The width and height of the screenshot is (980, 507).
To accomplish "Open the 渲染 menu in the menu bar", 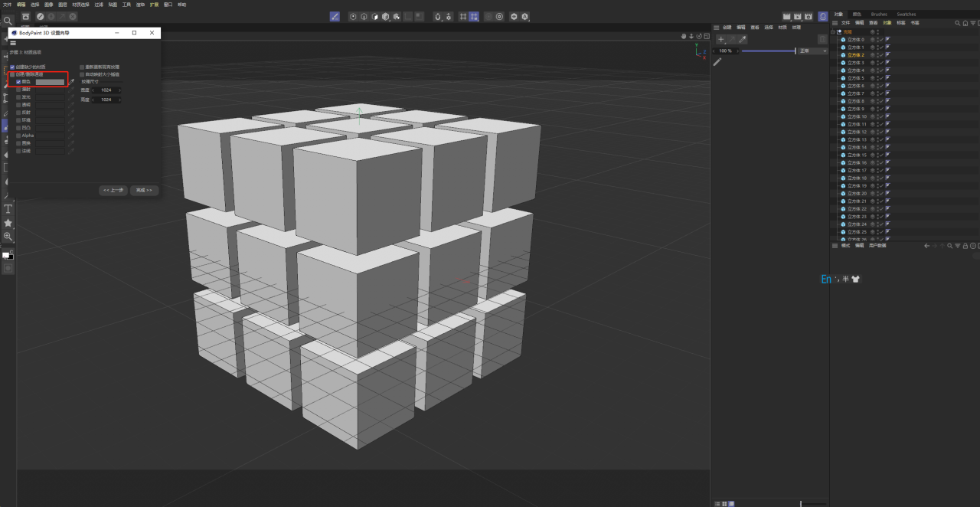I will [x=139, y=5].
